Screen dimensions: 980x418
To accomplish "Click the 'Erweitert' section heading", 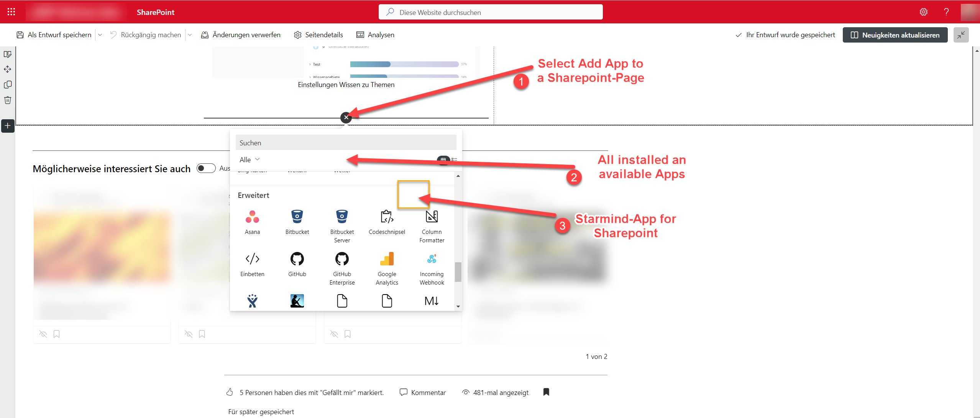I will click(x=253, y=196).
